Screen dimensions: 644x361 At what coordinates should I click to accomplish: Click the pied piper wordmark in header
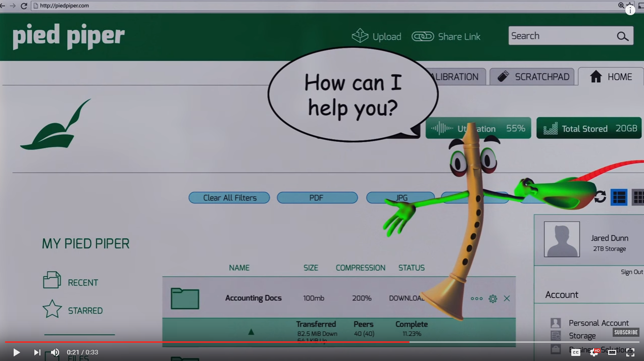pyautogui.click(x=69, y=36)
